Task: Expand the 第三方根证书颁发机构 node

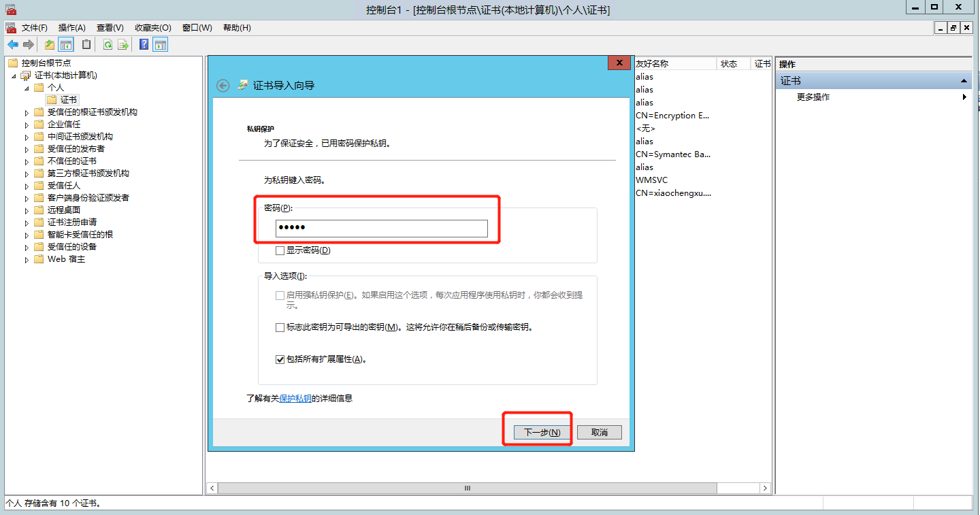Action: click(x=27, y=173)
